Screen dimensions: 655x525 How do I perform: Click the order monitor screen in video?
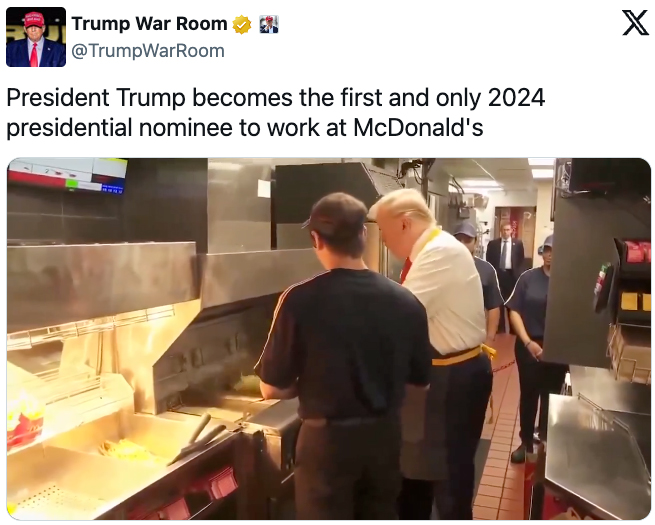[68, 175]
